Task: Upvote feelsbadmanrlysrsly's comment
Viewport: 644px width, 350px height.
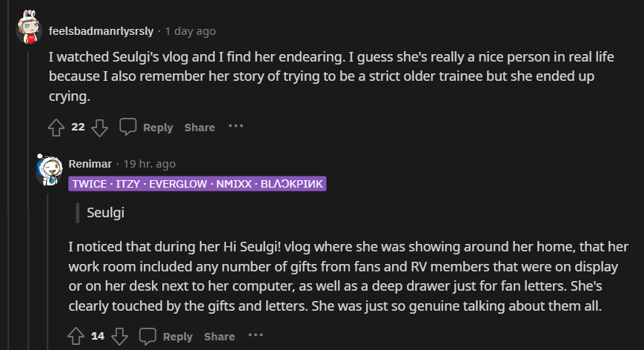Action: click(56, 128)
